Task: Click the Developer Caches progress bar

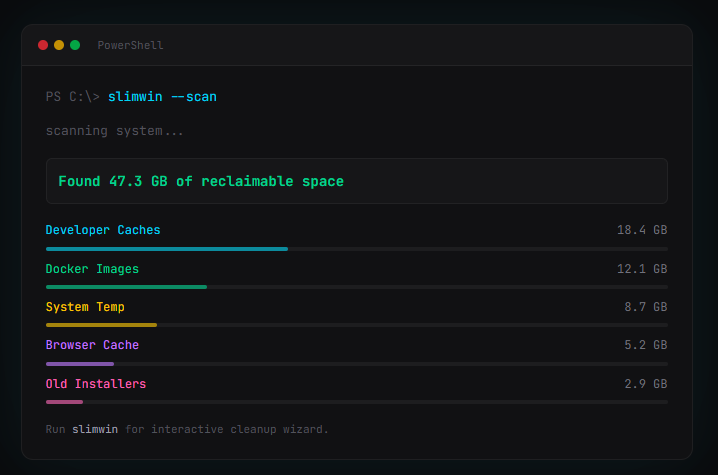Action: pyautogui.click(x=357, y=249)
